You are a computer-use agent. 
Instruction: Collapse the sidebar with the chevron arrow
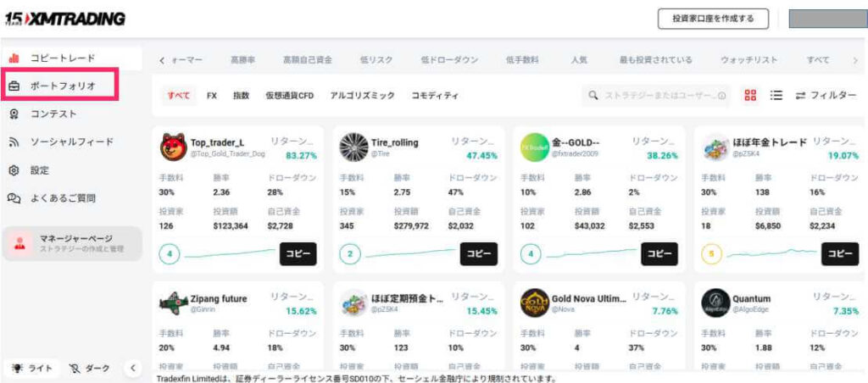click(x=132, y=369)
